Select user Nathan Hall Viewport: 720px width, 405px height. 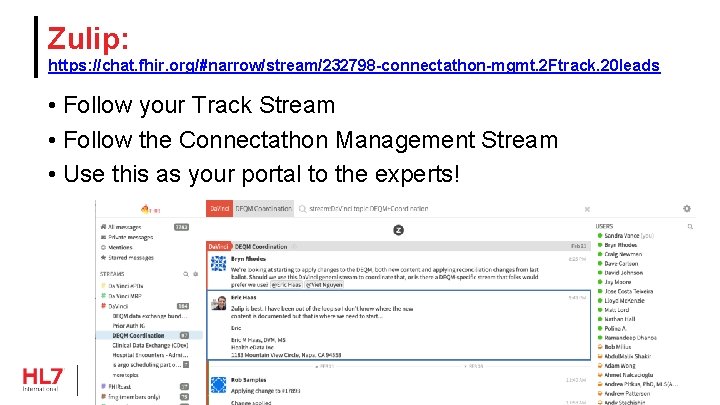click(620, 319)
